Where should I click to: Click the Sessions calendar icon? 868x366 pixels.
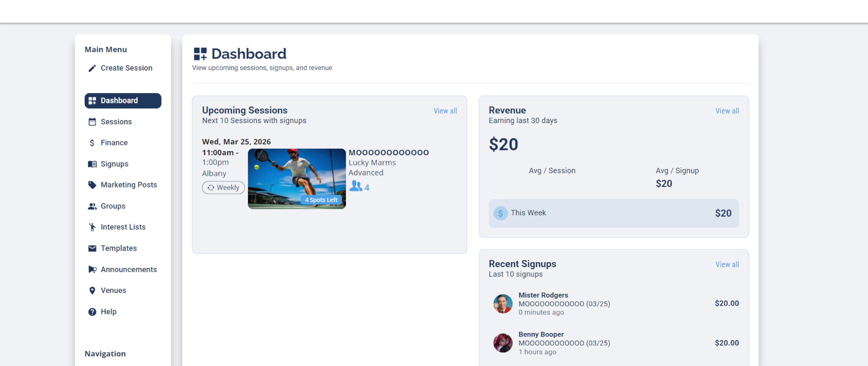(92, 122)
